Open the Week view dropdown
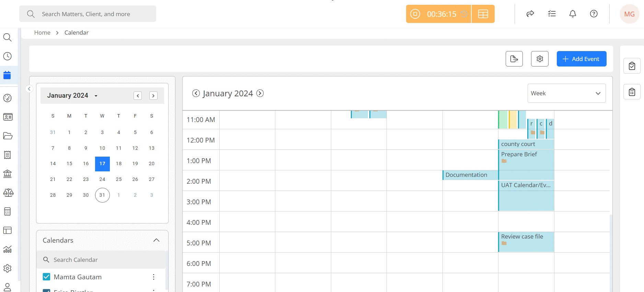Screen dimensions: 644x292 point(566,93)
